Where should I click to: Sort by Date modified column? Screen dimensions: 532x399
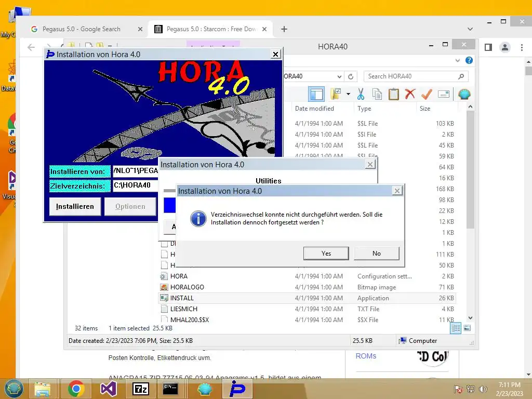pos(314,109)
